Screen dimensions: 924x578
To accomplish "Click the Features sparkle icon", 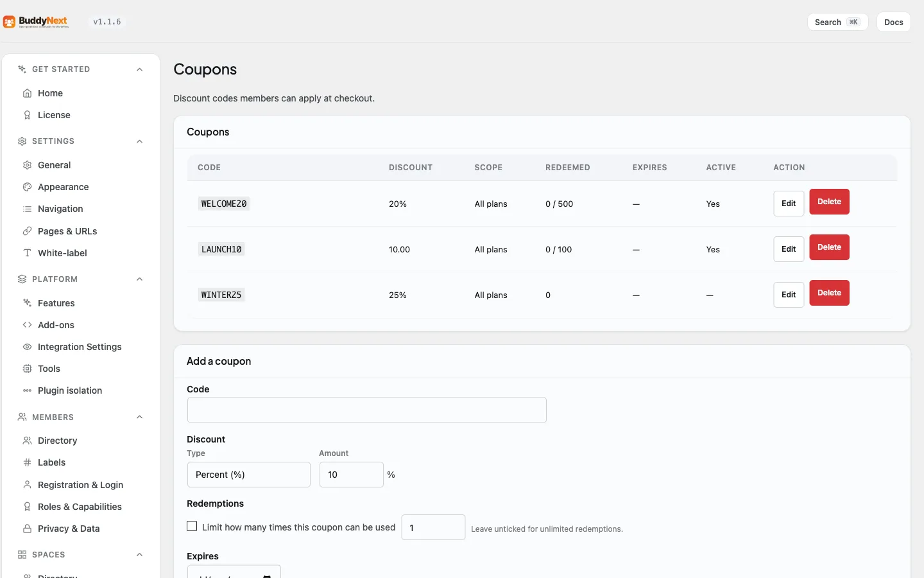I will 27,303.
